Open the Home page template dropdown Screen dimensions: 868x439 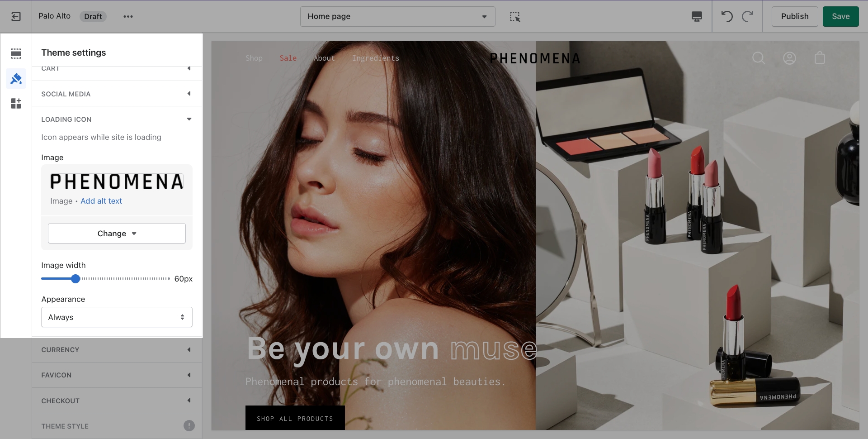397,17
